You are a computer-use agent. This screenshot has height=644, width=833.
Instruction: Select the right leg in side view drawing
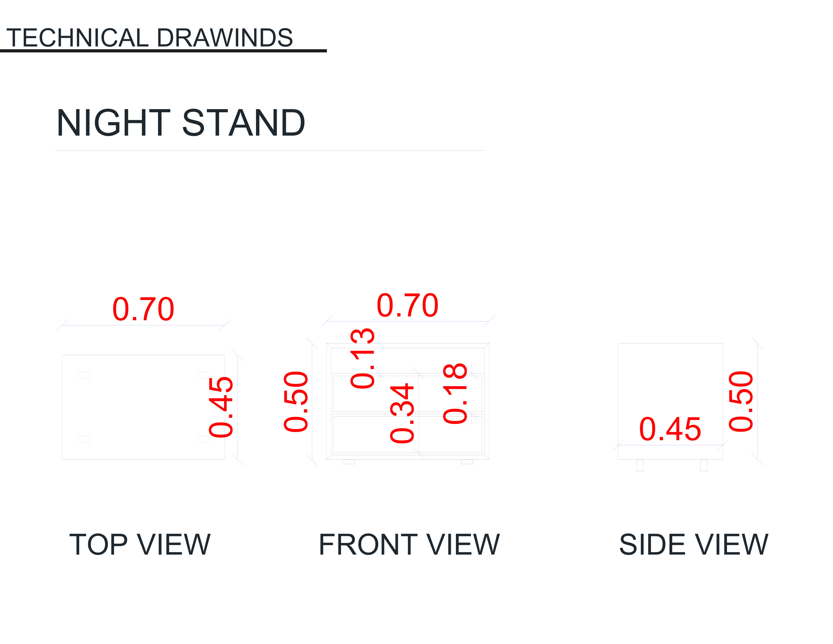(704, 465)
